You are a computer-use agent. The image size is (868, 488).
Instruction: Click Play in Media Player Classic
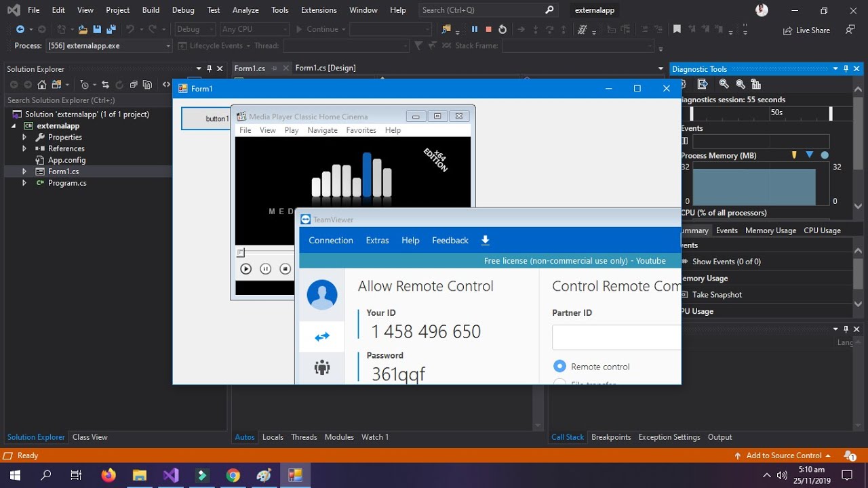[x=246, y=269]
